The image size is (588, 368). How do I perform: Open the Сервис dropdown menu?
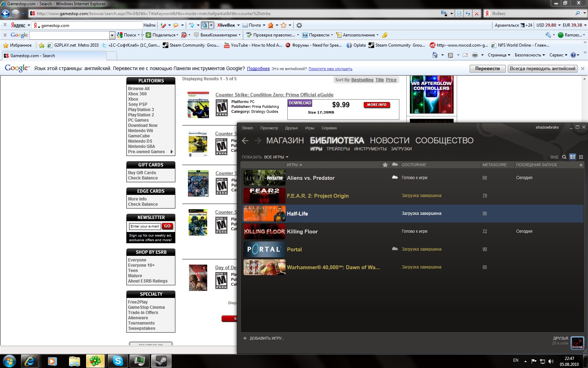pyautogui.click(x=558, y=55)
